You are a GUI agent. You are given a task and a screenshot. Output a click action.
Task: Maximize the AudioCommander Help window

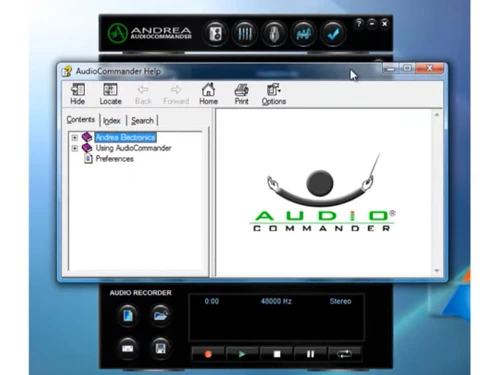407,68
